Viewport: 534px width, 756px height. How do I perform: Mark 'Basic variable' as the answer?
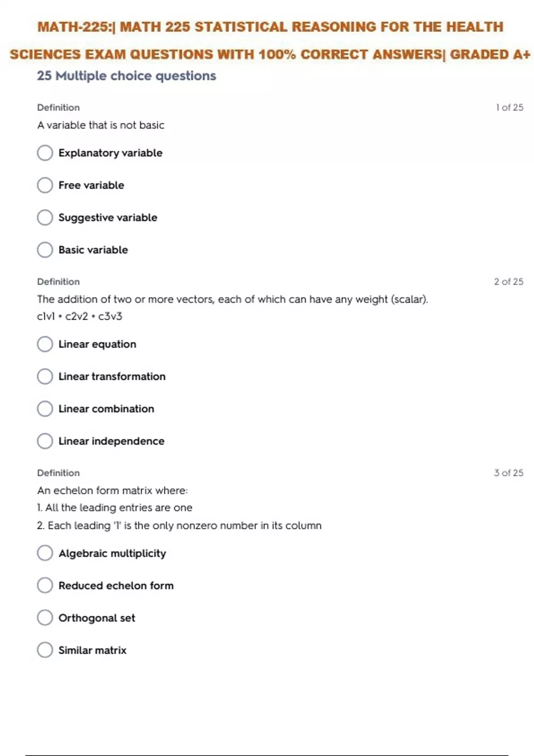pos(45,250)
